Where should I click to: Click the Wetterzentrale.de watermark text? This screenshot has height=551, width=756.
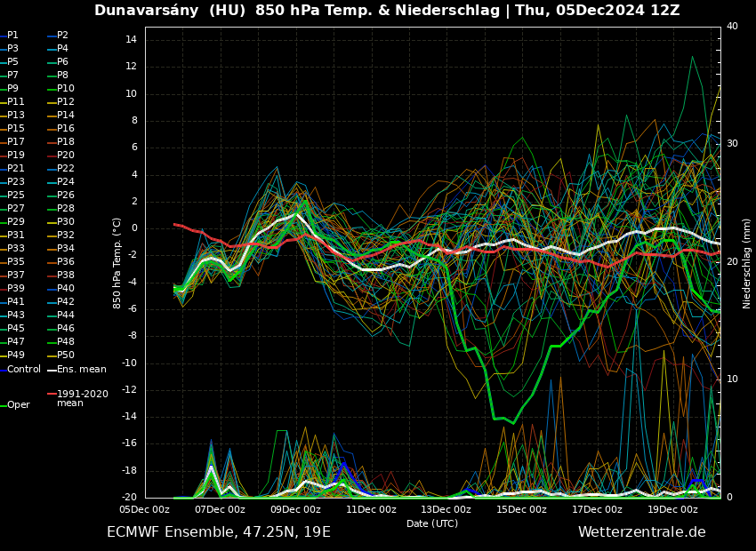click(641, 532)
